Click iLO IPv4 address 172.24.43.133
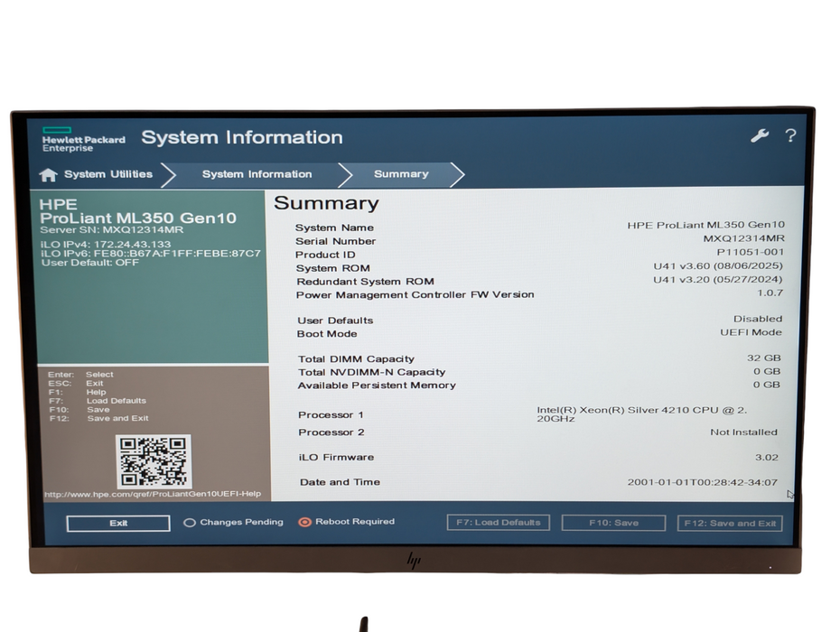The height and width of the screenshot is (632, 840). 132,245
